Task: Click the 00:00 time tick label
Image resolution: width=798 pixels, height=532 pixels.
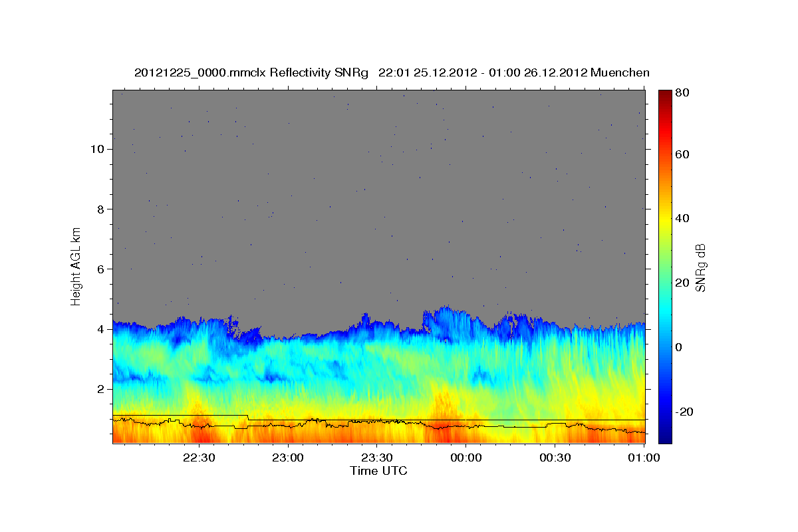Action: click(x=465, y=458)
